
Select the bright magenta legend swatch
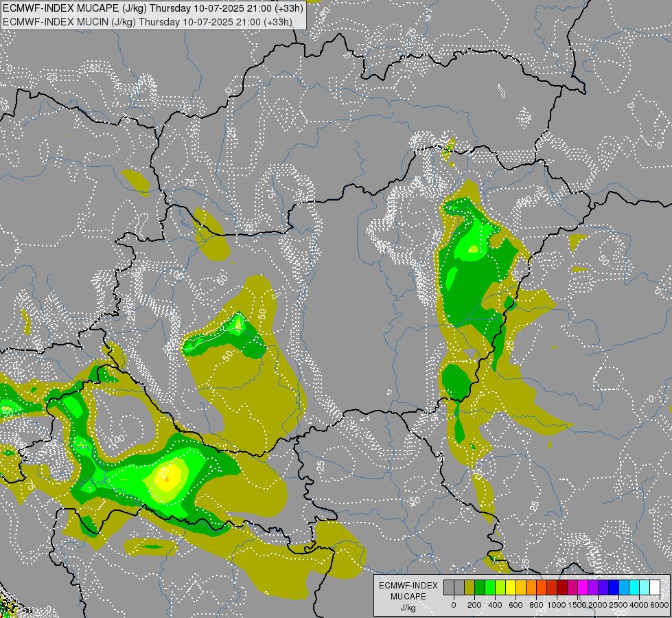(583, 588)
